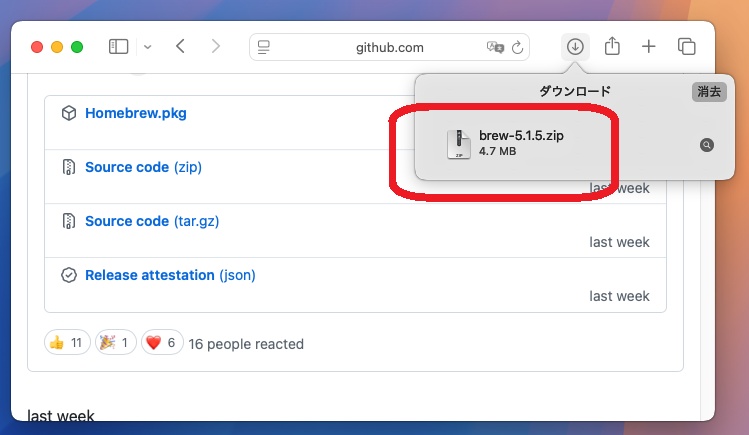Click the archive icon beside Source code (tar.gz)
Viewport: 749px width, 435px height.
click(x=69, y=221)
